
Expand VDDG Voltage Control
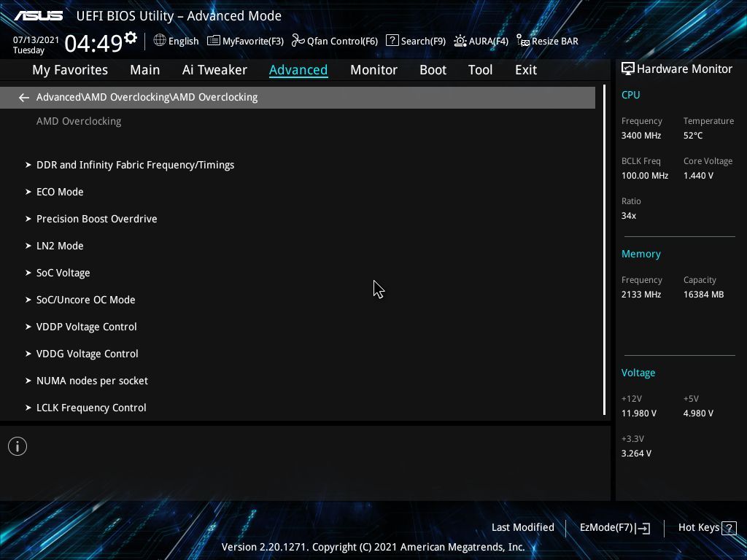tap(88, 354)
